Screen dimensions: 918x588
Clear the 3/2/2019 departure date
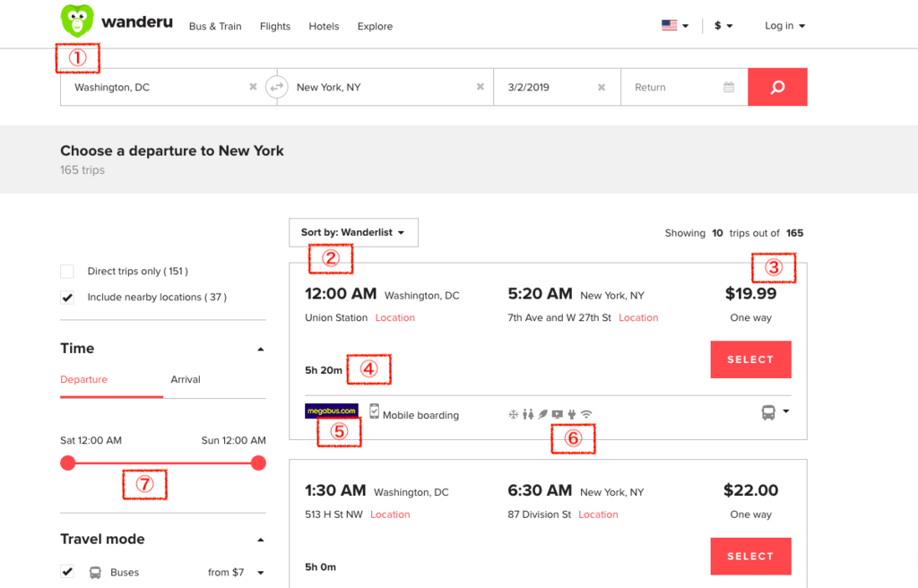click(602, 87)
